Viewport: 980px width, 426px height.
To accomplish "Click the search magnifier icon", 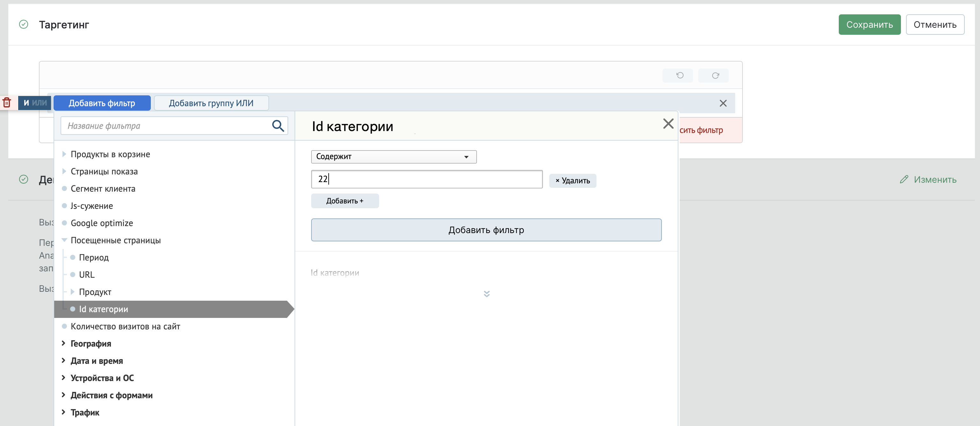I will coord(278,126).
